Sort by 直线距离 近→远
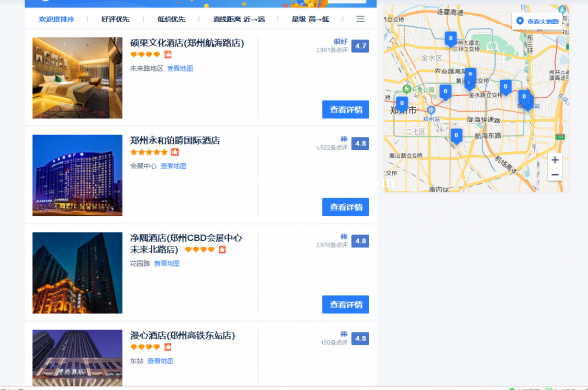This screenshot has width=588, height=390. (239, 19)
